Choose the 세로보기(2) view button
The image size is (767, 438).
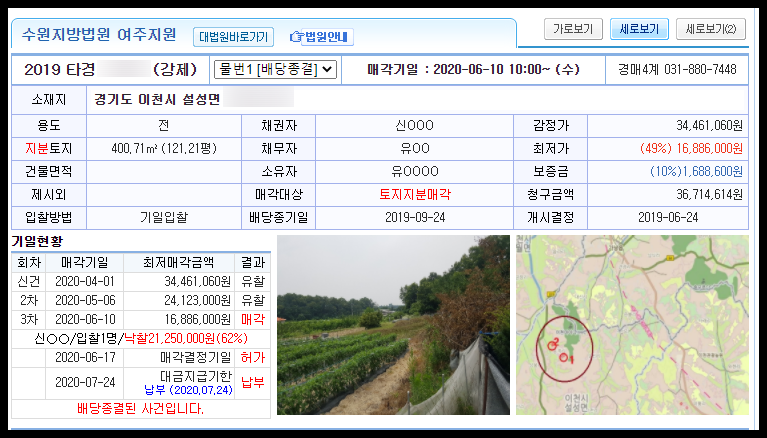coord(711,29)
